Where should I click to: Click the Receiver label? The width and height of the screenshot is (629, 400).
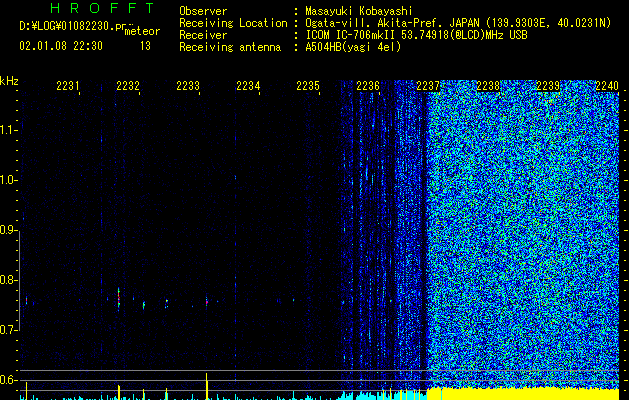(x=203, y=35)
